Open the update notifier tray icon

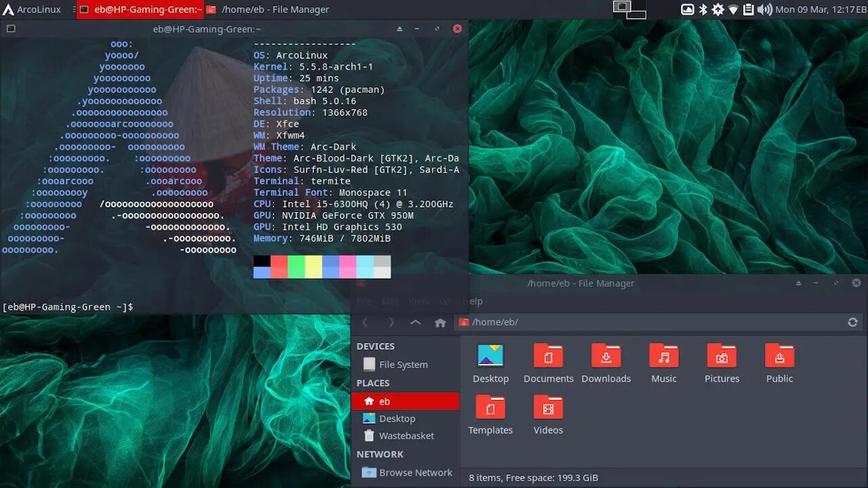click(717, 9)
